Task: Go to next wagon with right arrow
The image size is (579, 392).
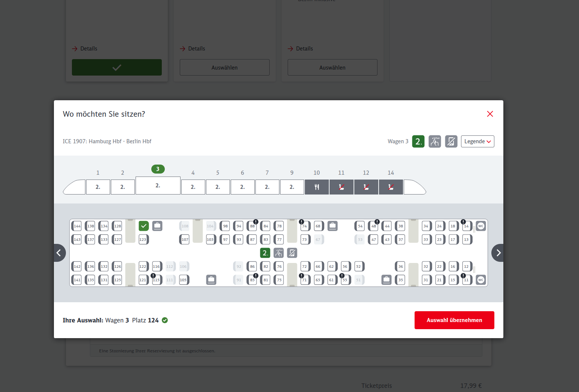Action: pos(498,253)
